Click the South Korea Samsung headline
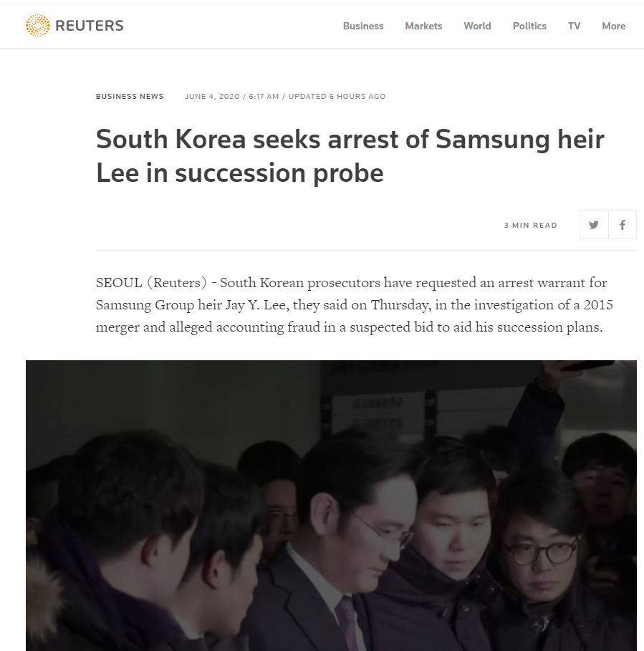Image resolution: width=644 pixels, height=651 pixels. pos(350,155)
